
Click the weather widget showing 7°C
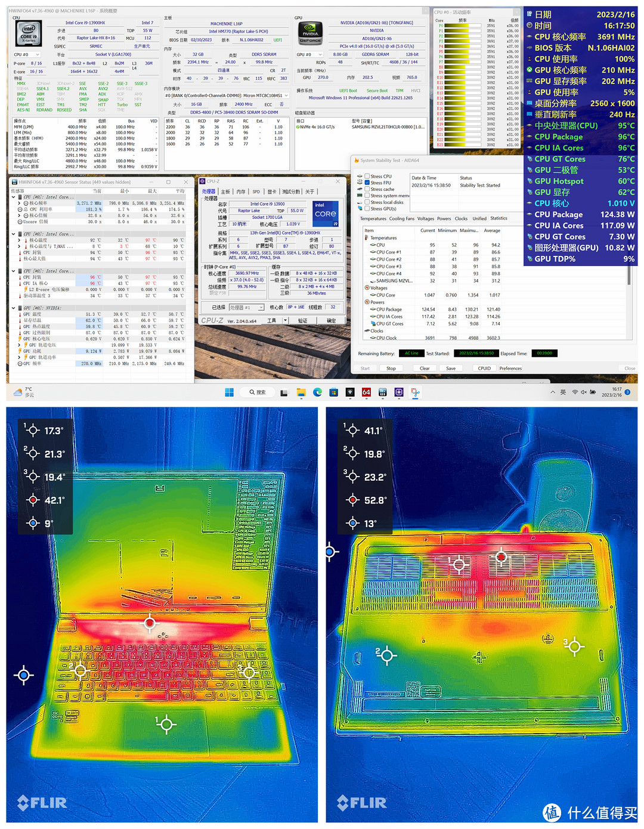click(24, 392)
